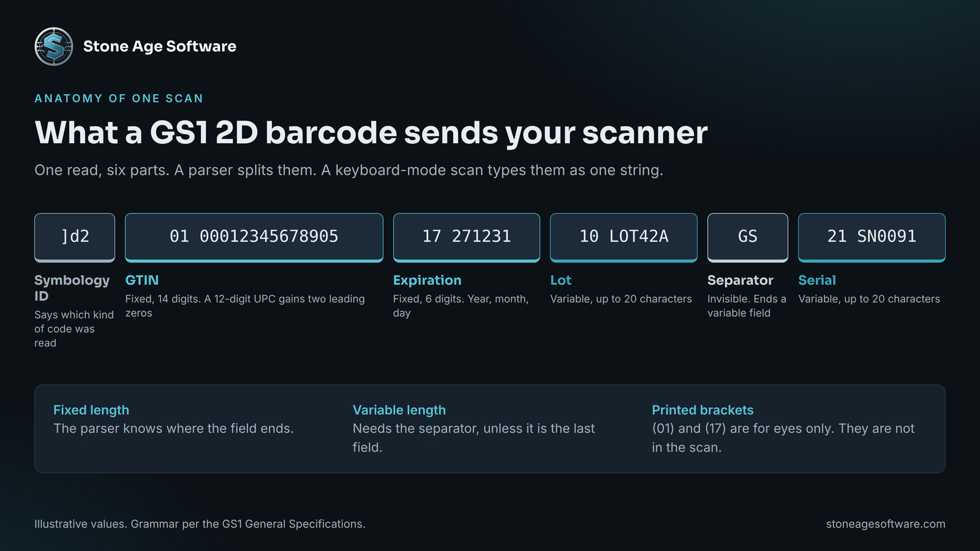Click the 'GTIN' label

pos(142,280)
